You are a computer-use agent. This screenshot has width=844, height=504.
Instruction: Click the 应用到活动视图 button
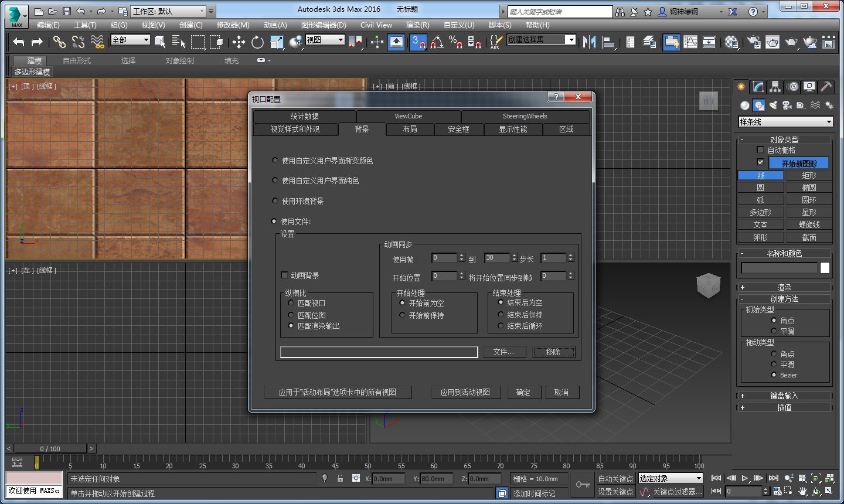465,392
